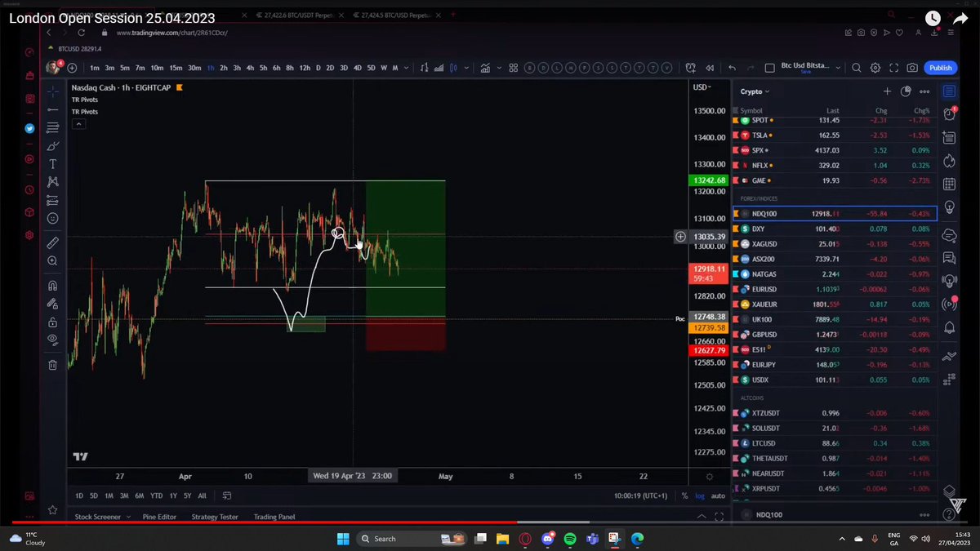Take a chart snapshot with camera icon
This screenshot has height=551, width=980.
[912, 68]
